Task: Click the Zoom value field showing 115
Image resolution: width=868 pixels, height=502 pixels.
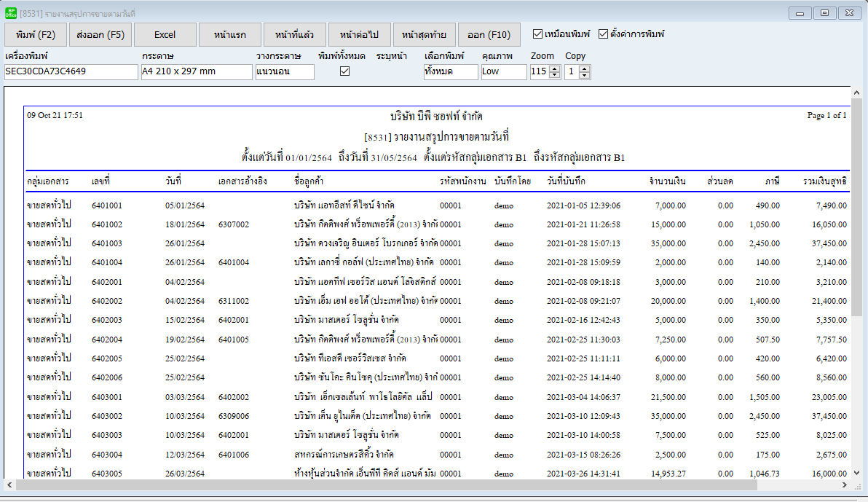Action: coord(539,71)
